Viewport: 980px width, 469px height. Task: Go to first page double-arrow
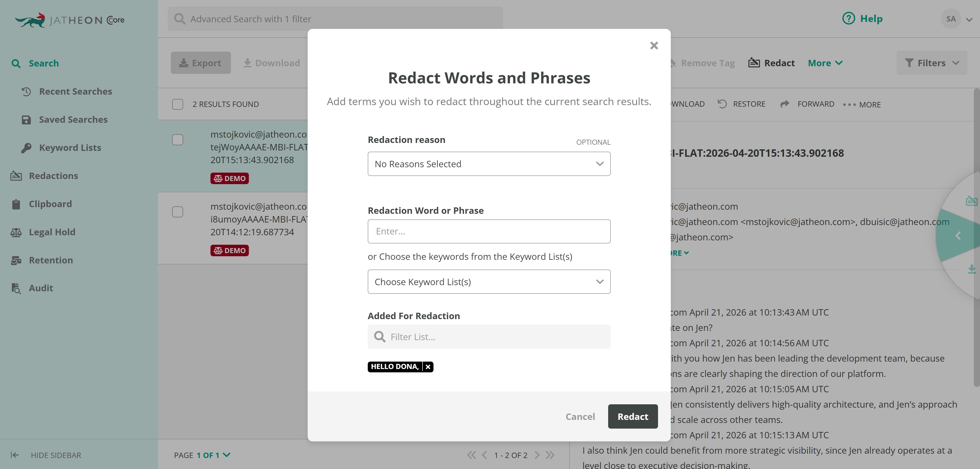point(471,455)
